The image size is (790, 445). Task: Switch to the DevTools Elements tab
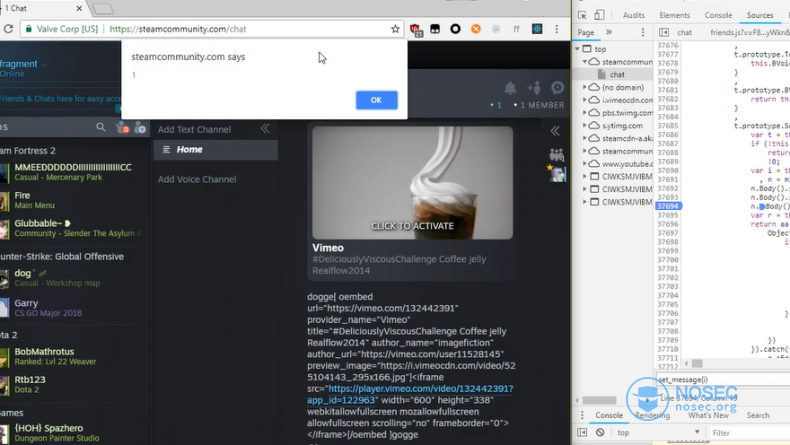pos(674,15)
